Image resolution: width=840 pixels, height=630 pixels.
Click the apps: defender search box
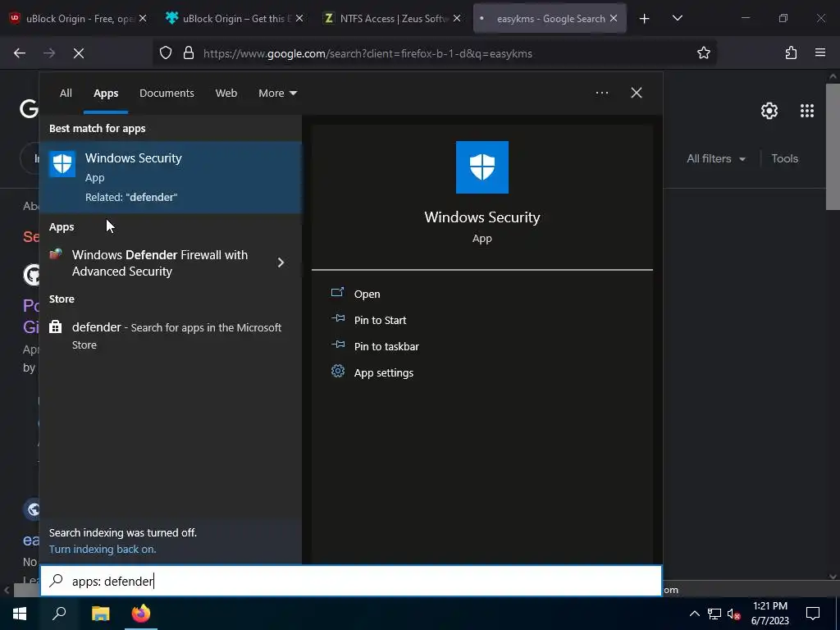coord(351,581)
